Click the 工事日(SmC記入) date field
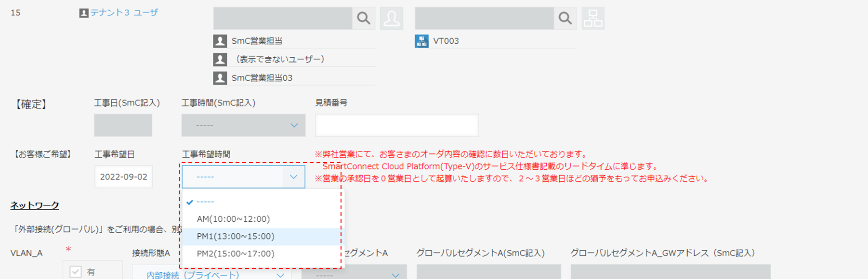 pyautogui.click(x=123, y=125)
